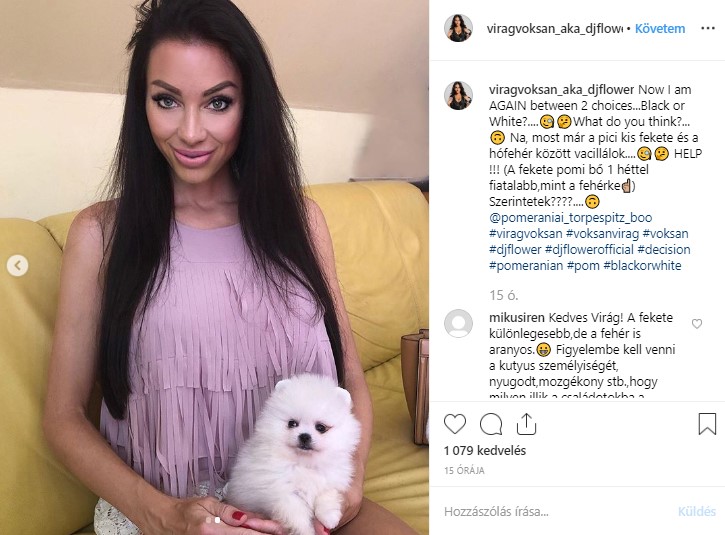View likes list at 1 079 kedvelés
Image resolution: width=725 pixels, height=535 pixels.
pyautogui.click(x=485, y=450)
